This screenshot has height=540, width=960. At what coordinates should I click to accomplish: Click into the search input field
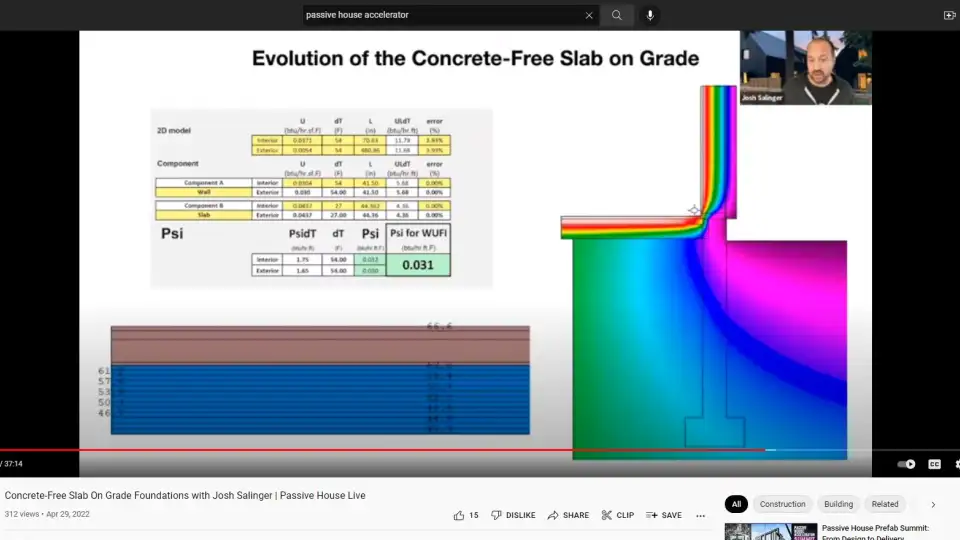[x=440, y=15]
